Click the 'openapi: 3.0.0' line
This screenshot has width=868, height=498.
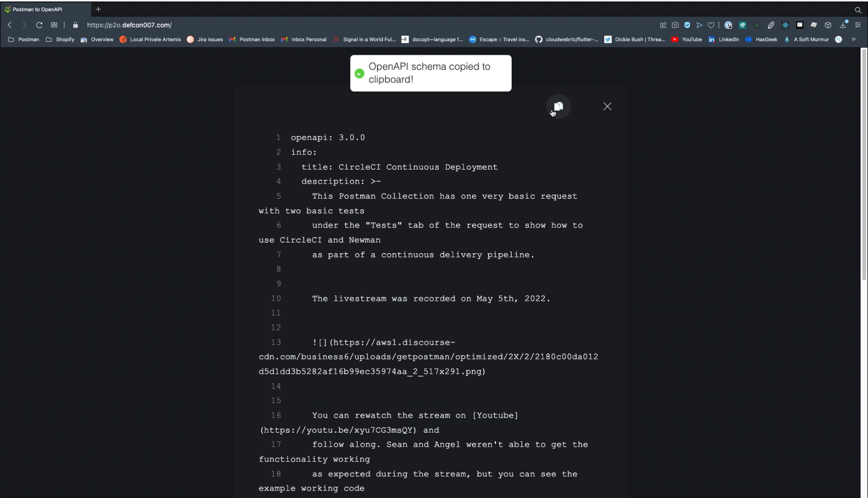328,137
